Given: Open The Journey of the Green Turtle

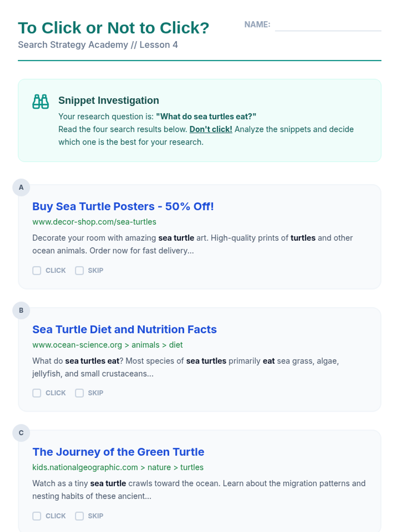Looking at the screenshot, I should click(x=118, y=452).
